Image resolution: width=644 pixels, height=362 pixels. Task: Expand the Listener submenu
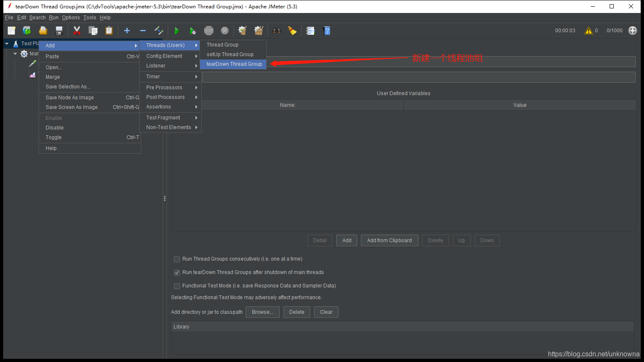[x=171, y=66]
